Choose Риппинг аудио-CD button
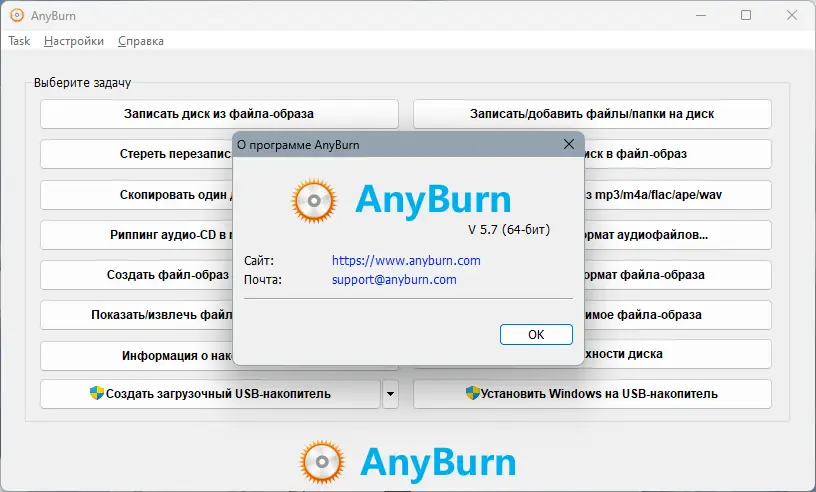Screen dimensions: 816x492 pos(136,235)
